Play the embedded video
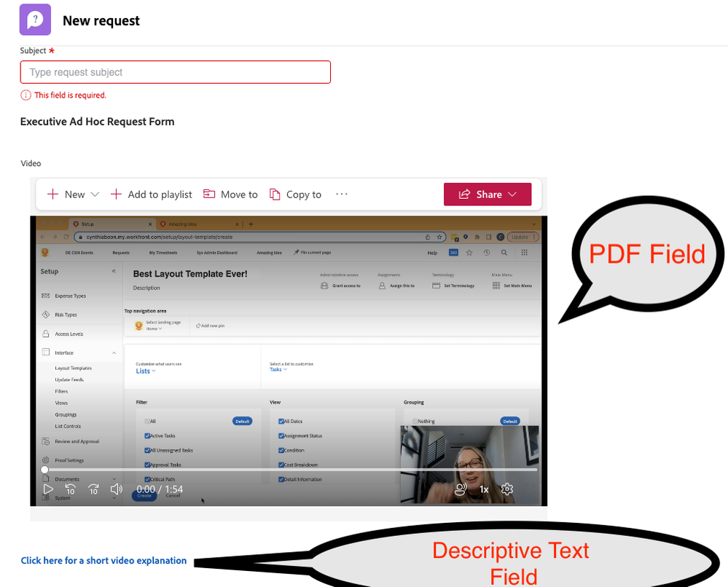728x587 pixels. pos(47,489)
